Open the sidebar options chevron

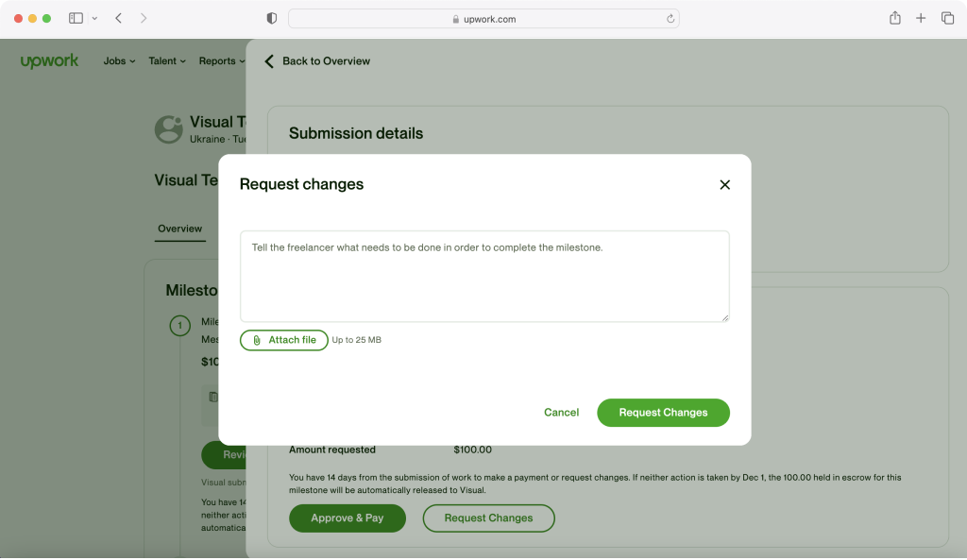[94, 18]
